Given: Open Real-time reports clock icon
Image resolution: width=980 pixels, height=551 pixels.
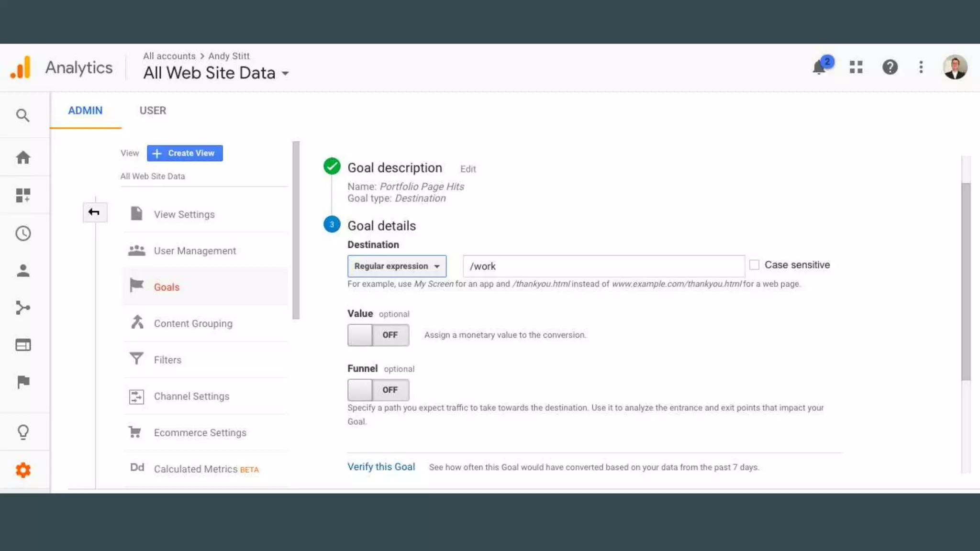Looking at the screenshot, I should 22,233.
